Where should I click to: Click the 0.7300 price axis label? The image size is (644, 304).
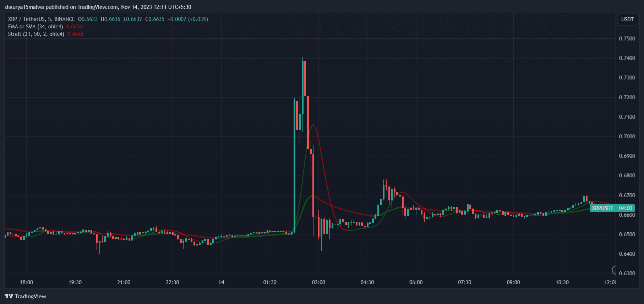point(627,78)
